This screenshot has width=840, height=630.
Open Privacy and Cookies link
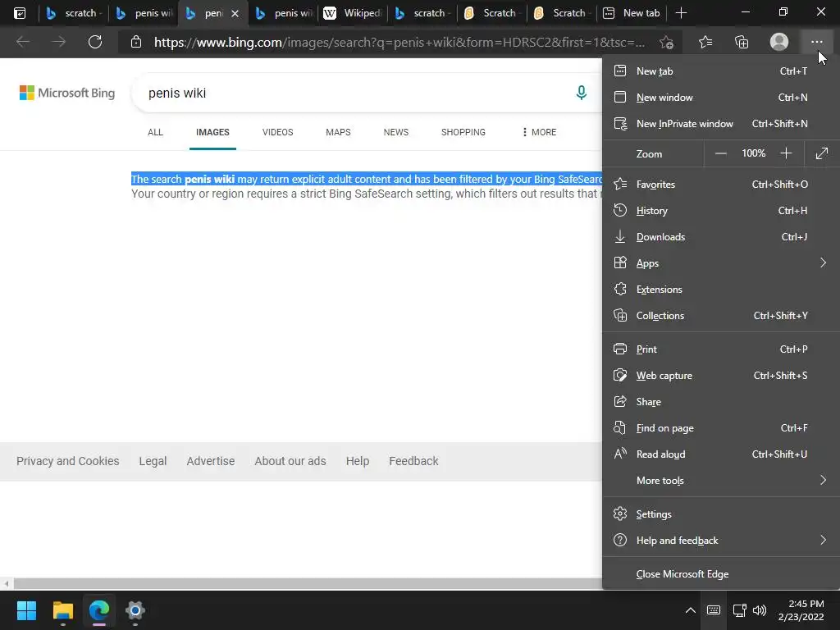point(67,461)
